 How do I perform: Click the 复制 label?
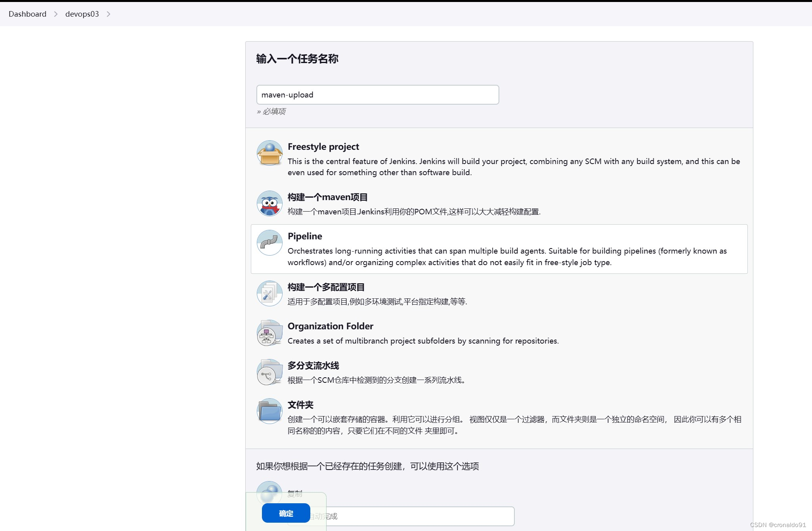coord(295,493)
